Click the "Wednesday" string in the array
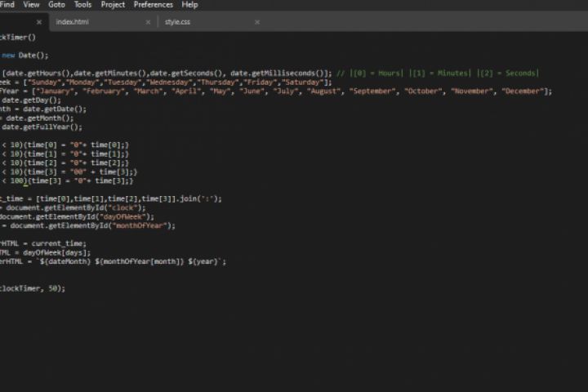The image size is (588, 392). click(169, 82)
